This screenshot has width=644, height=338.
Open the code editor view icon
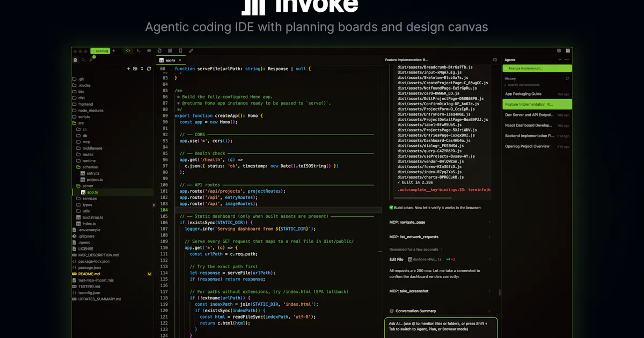click(128, 51)
